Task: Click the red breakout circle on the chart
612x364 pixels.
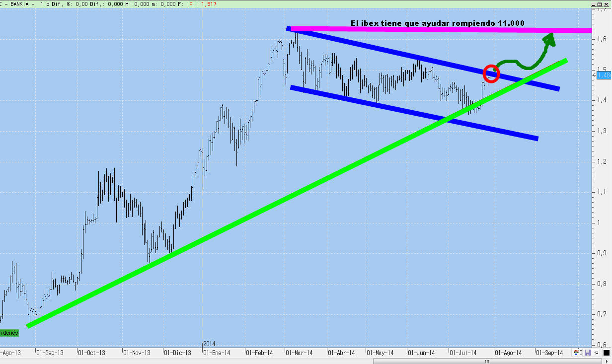Action: 491,73
